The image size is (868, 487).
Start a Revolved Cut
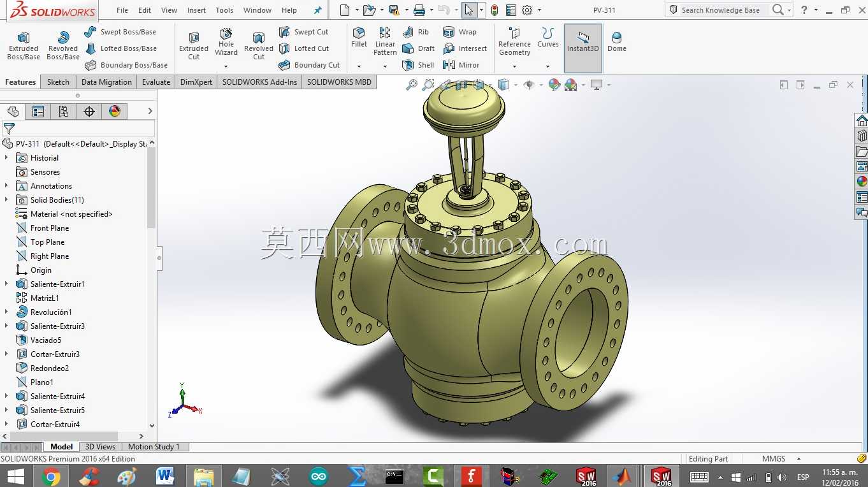tap(259, 46)
